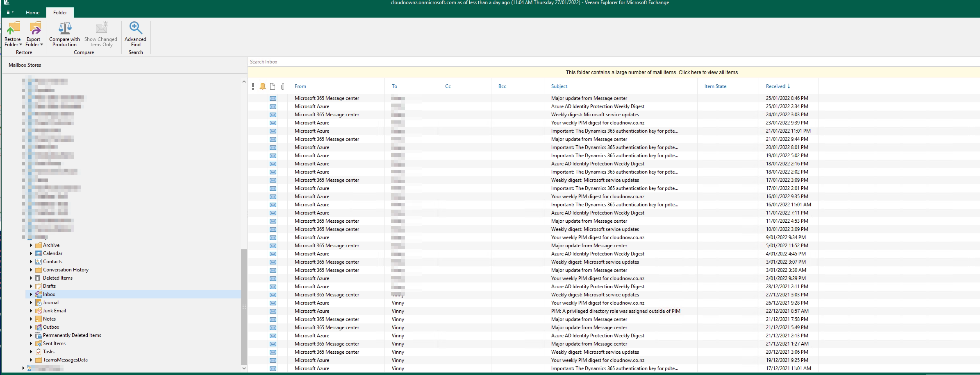Screen dimensions: 980x375
Task: Select the Deleted Items folder label
Action: click(x=58, y=278)
